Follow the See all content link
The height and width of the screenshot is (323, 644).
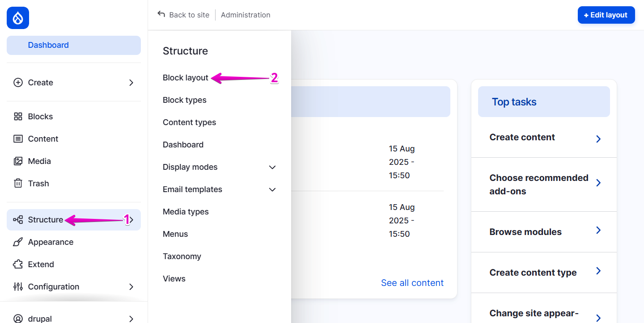pos(412,282)
